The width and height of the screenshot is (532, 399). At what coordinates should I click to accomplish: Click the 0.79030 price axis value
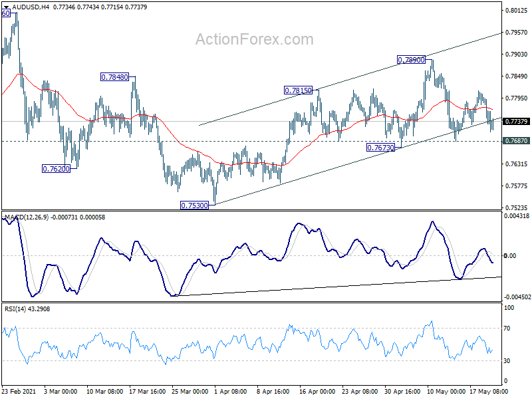click(517, 55)
